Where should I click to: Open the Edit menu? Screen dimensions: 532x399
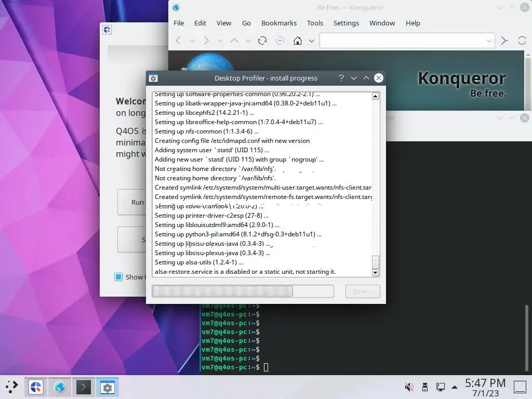point(200,23)
